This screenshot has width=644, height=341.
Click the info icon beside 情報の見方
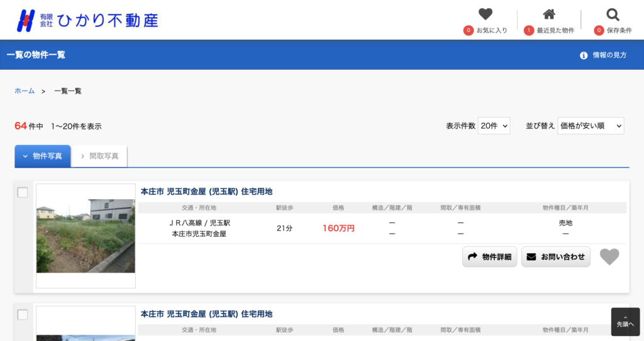tap(584, 55)
